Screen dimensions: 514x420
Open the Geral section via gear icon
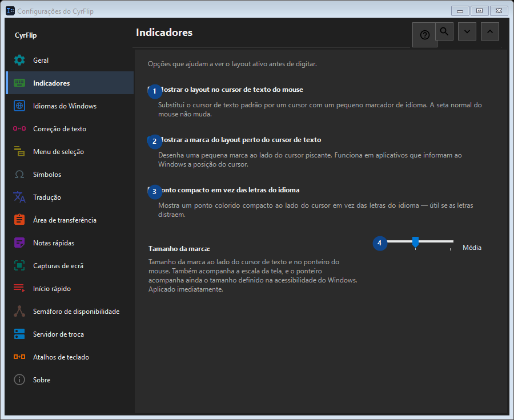(19, 60)
